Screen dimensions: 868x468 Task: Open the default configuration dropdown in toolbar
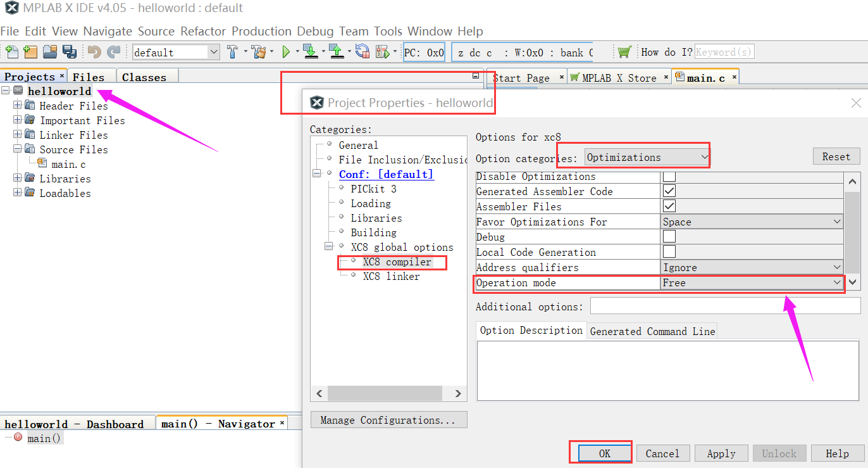[176, 52]
